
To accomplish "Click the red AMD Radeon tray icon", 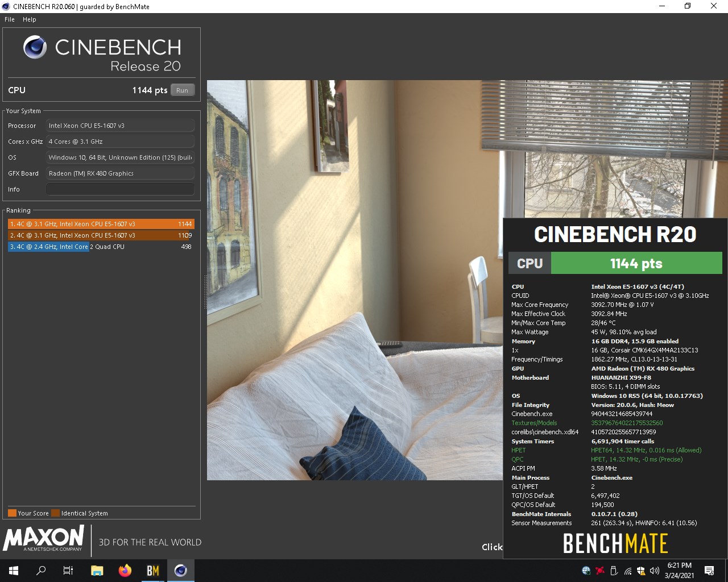I will pyautogui.click(x=599, y=571).
